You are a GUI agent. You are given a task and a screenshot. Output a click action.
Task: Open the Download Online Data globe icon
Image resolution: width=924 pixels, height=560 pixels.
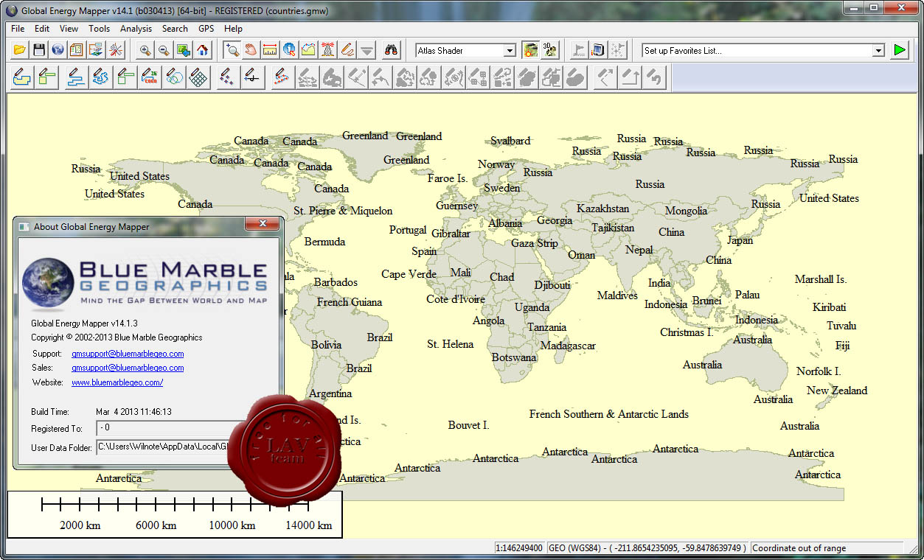click(x=58, y=50)
